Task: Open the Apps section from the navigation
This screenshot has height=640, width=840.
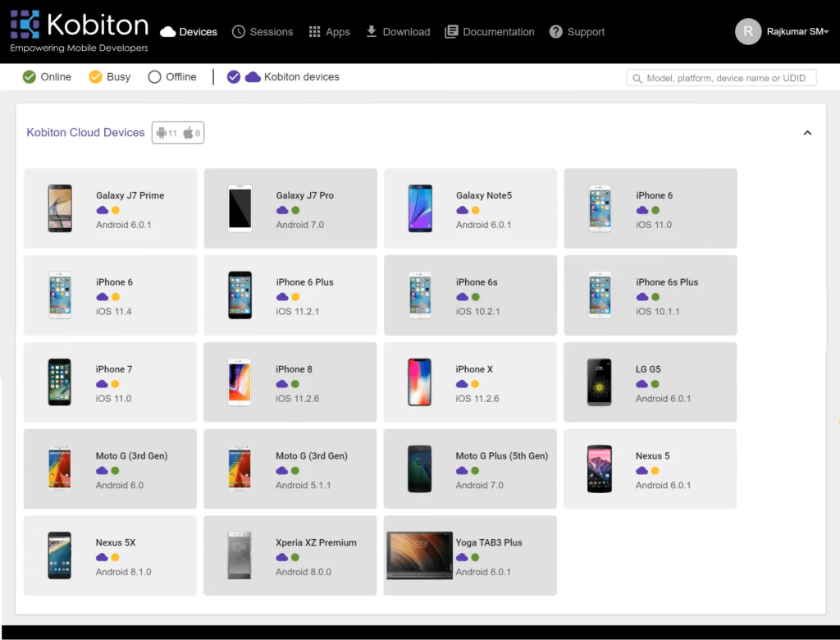Action: pyautogui.click(x=329, y=31)
